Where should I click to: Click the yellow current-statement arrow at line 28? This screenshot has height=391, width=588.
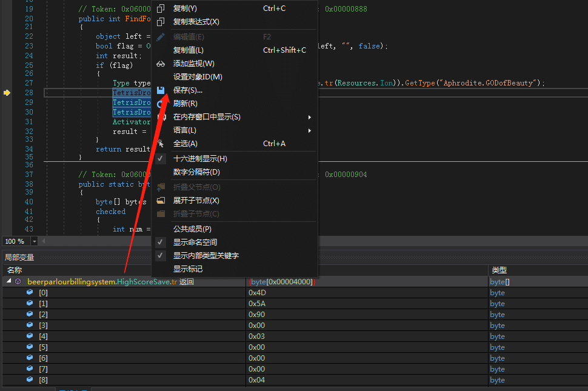(7, 93)
